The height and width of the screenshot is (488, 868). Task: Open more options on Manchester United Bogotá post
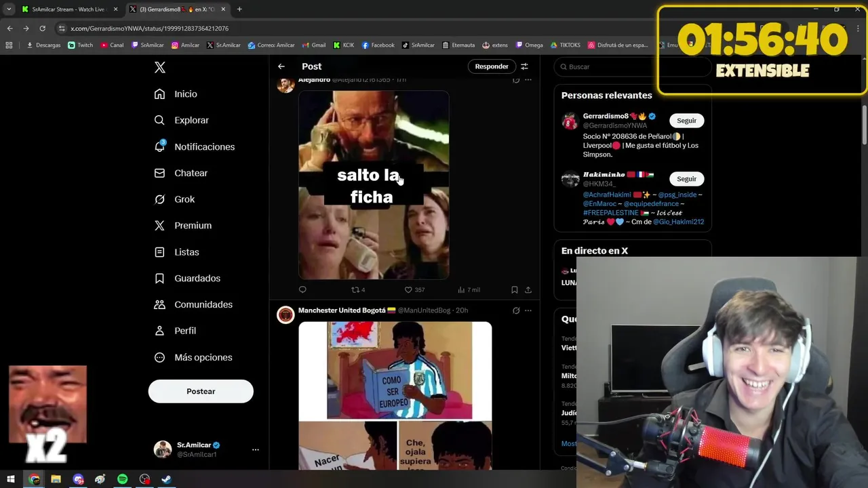528,310
